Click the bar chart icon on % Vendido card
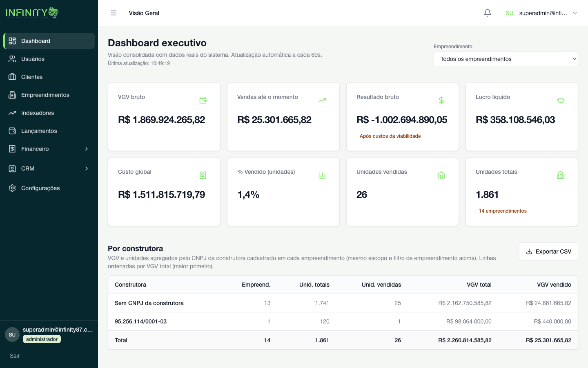588x368 pixels. click(322, 175)
